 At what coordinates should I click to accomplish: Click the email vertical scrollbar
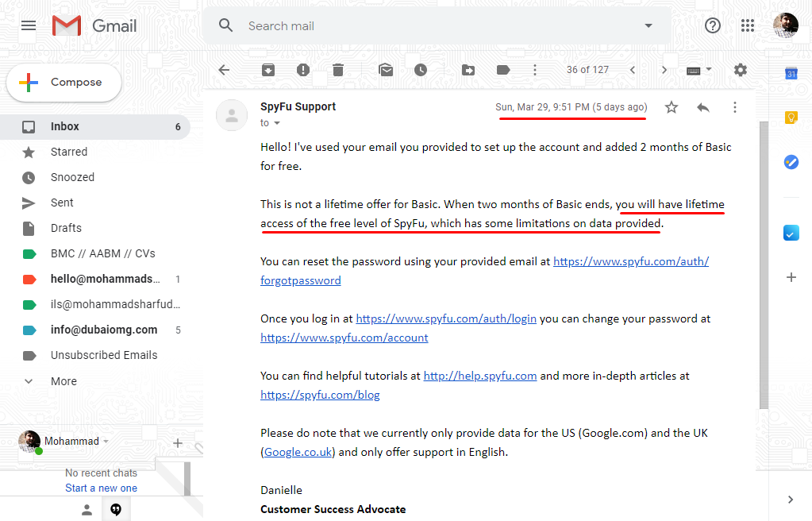click(x=764, y=264)
